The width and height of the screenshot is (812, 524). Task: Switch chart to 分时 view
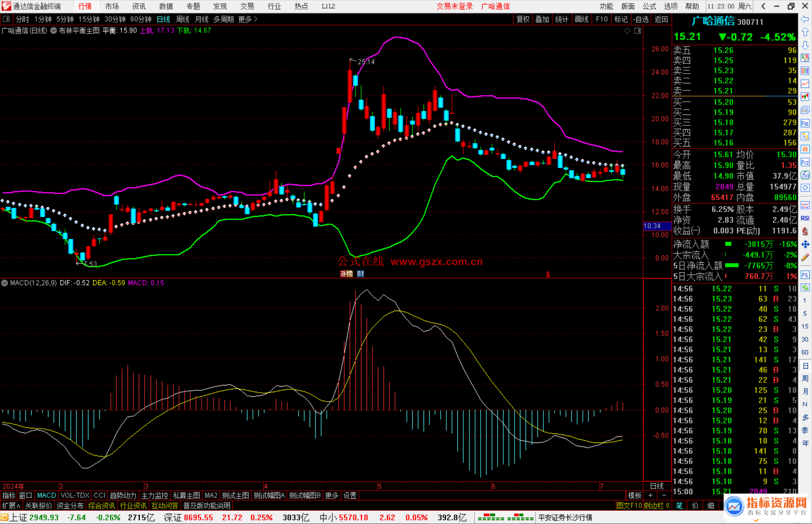point(22,19)
